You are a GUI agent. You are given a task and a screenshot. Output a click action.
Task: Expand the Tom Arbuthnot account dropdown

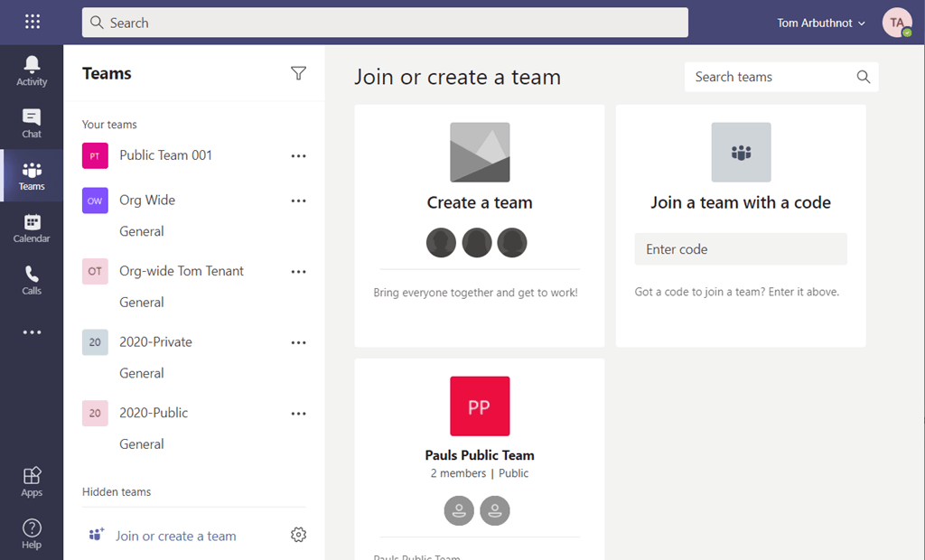[821, 23]
